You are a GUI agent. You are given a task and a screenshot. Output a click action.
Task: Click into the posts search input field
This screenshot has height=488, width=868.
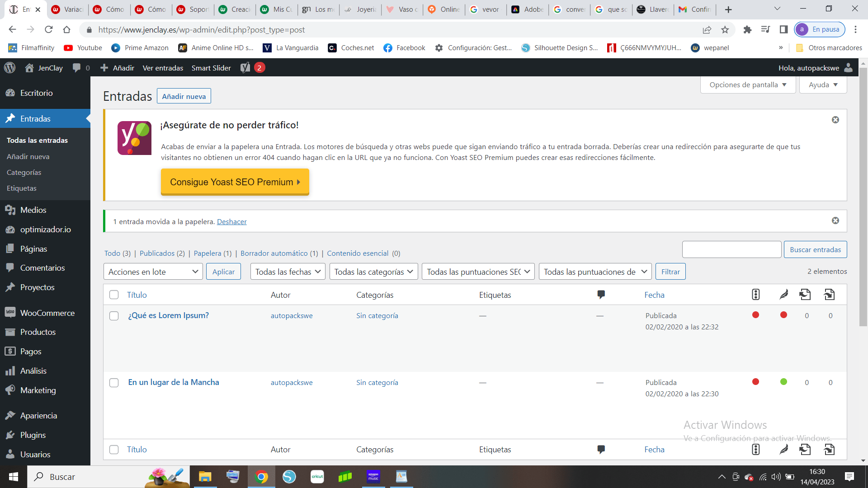point(731,249)
